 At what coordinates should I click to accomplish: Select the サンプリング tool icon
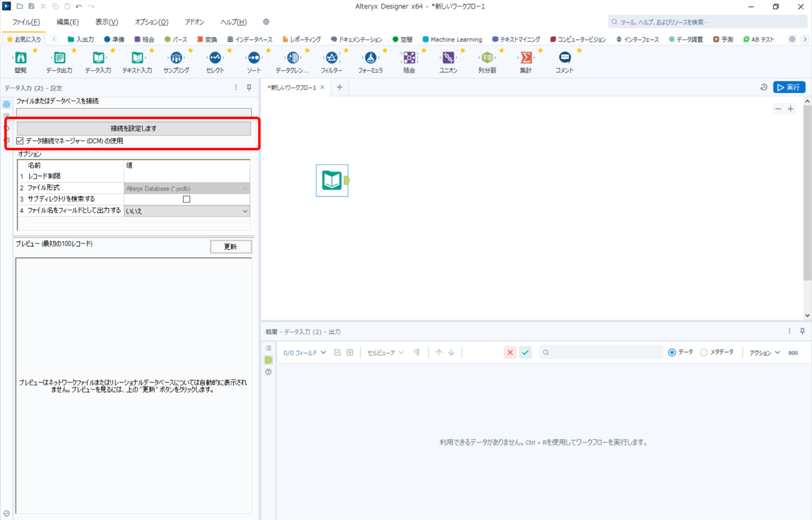(x=176, y=58)
